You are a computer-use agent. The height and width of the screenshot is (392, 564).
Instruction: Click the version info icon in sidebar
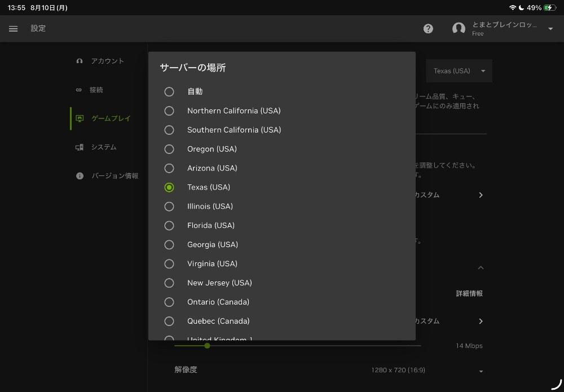tap(80, 176)
